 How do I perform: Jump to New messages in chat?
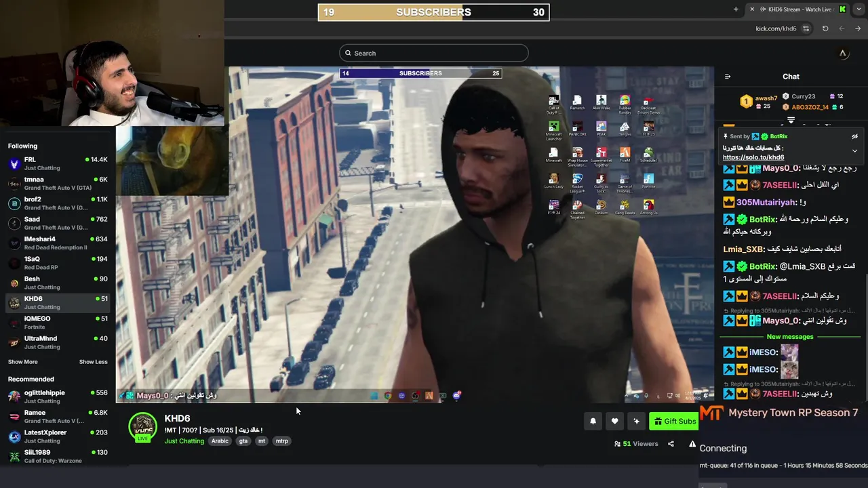(x=790, y=337)
